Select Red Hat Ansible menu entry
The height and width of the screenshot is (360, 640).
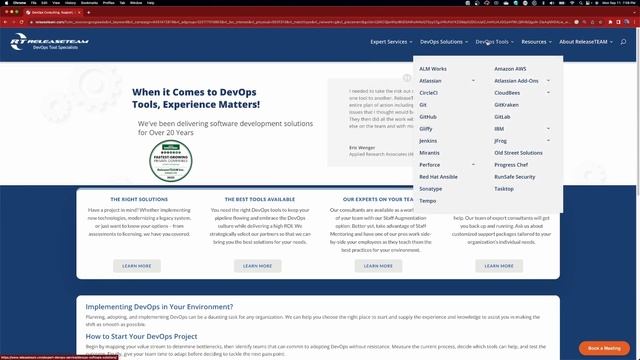coord(438,177)
